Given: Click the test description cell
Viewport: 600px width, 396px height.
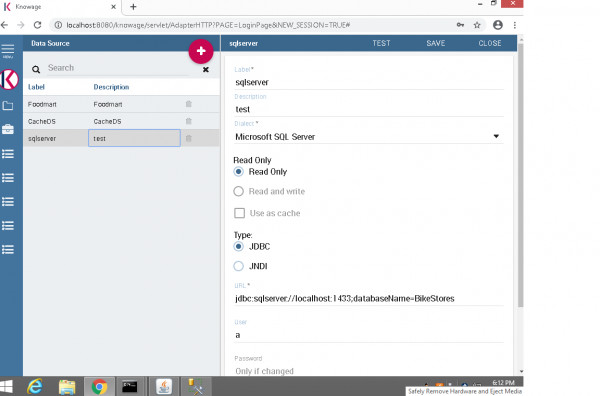Looking at the screenshot, I should [x=134, y=138].
